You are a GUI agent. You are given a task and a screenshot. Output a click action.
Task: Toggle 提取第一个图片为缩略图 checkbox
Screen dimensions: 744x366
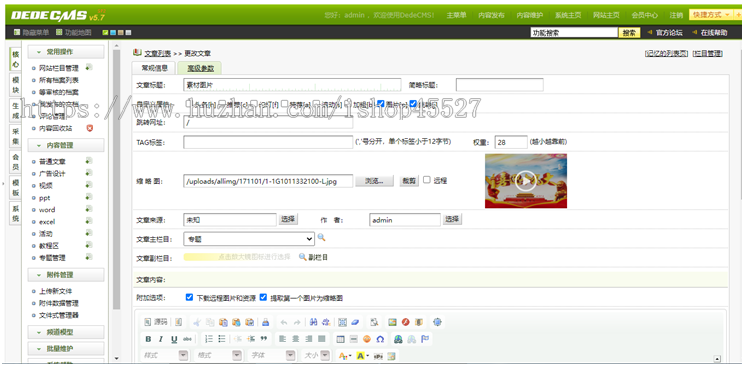pos(263,298)
